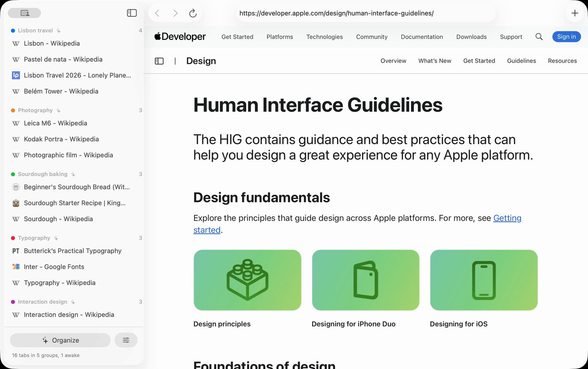Viewport: 588px width, 369px height.
Task: Open the Technologies menu
Action: pyautogui.click(x=325, y=37)
